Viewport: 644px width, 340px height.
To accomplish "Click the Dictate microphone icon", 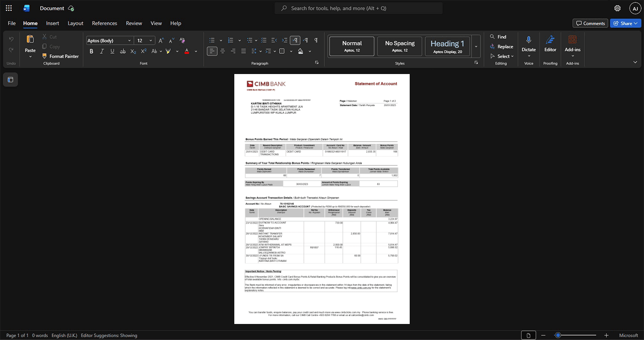I will 528,41.
